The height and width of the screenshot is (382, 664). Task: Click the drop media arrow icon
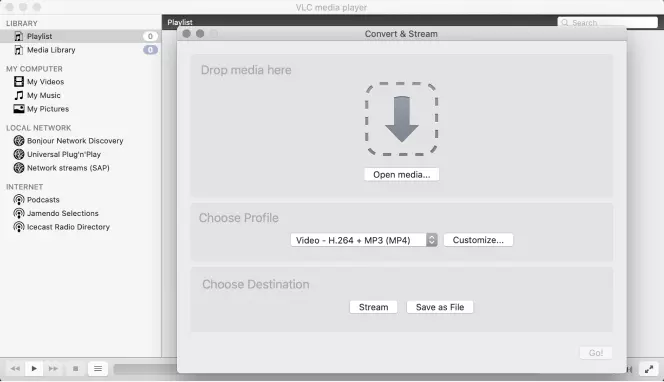[401, 119]
